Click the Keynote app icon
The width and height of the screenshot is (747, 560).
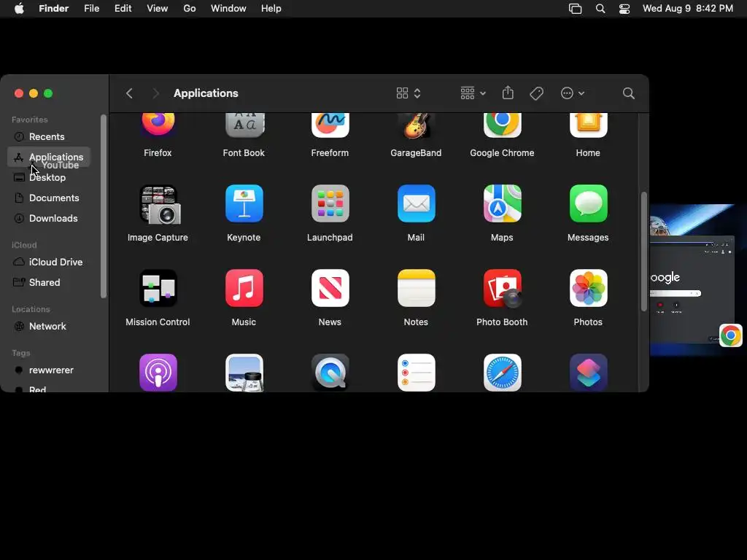(244, 203)
